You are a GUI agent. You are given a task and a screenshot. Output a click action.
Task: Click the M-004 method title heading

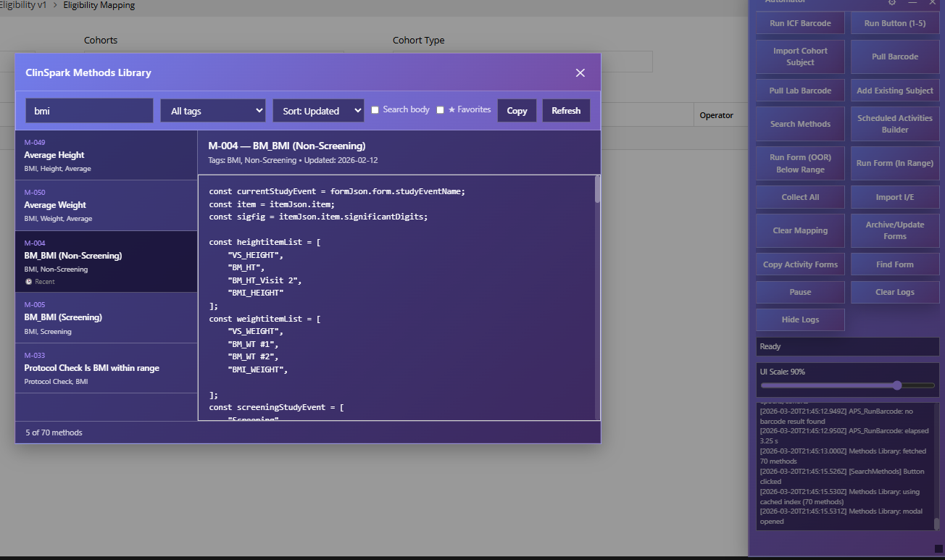pyautogui.click(x=287, y=146)
